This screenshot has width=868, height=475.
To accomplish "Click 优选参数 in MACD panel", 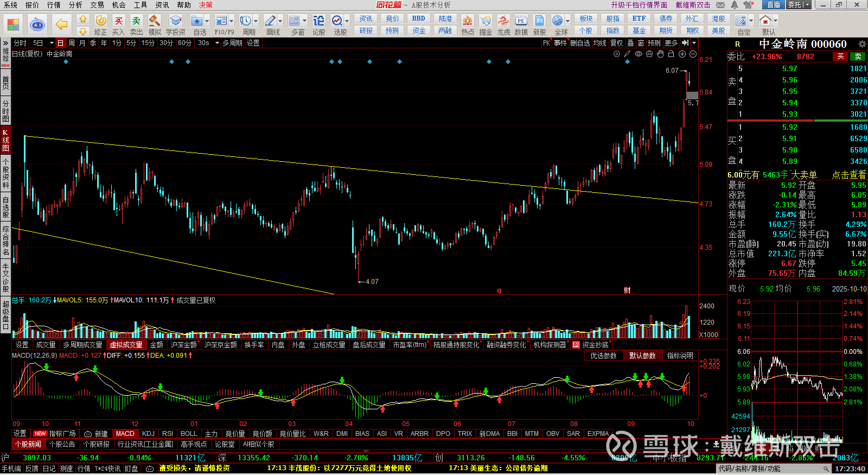I will [603, 356].
